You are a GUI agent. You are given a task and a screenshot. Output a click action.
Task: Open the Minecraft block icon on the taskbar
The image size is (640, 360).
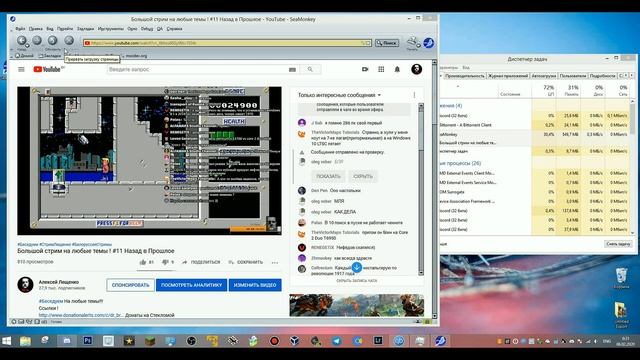click(x=150, y=341)
